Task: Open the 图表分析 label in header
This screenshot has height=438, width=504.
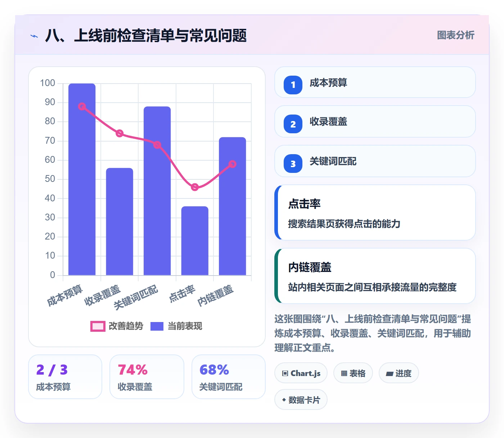Action: pos(455,35)
